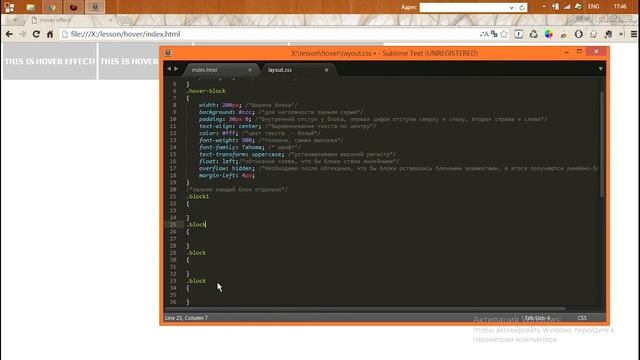Click the .block selector on line 33

point(196,281)
